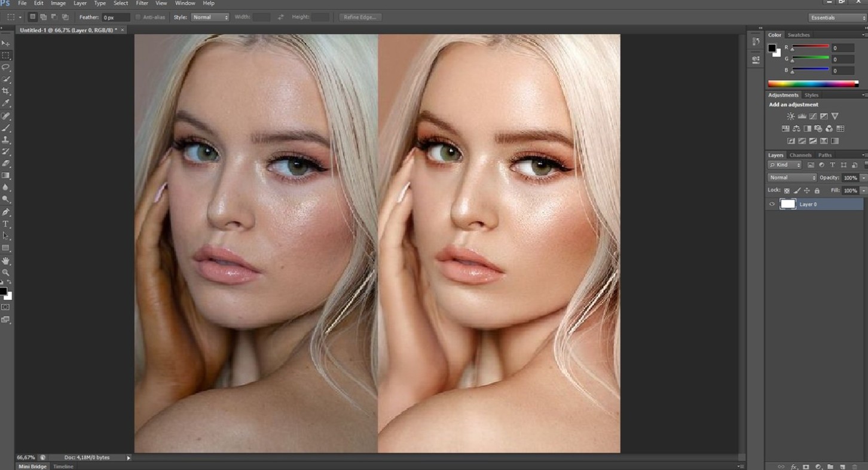Pick the Eyedropper tool
Image resolution: width=868 pixels, height=470 pixels.
pyautogui.click(x=6, y=103)
